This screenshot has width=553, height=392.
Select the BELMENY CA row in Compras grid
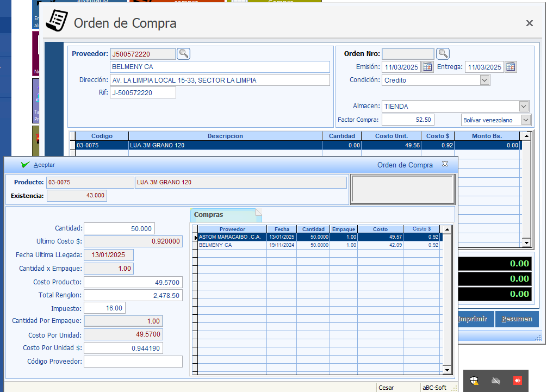[x=232, y=245]
